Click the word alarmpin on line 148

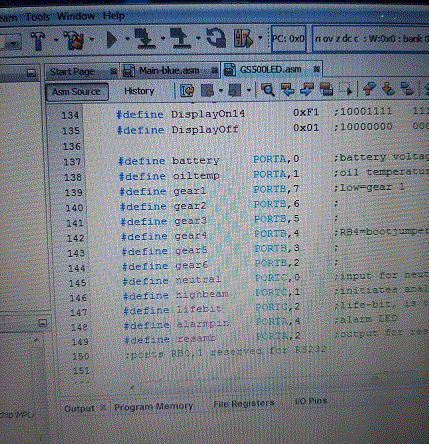(x=203, y=324)
